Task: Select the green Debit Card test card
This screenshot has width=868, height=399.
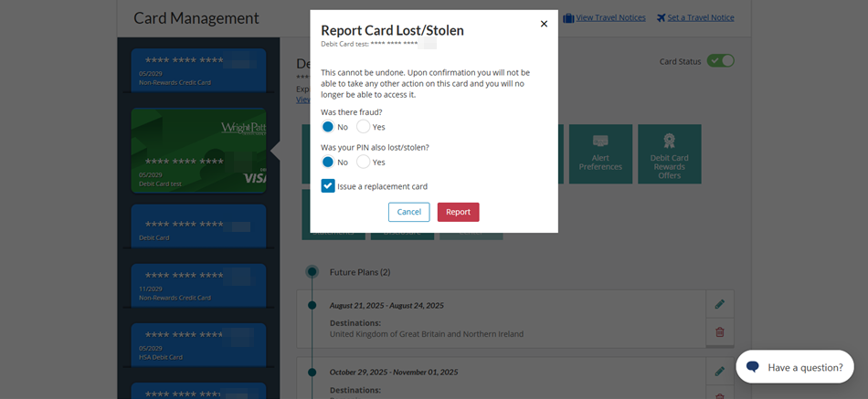Action: coord(198,151)
